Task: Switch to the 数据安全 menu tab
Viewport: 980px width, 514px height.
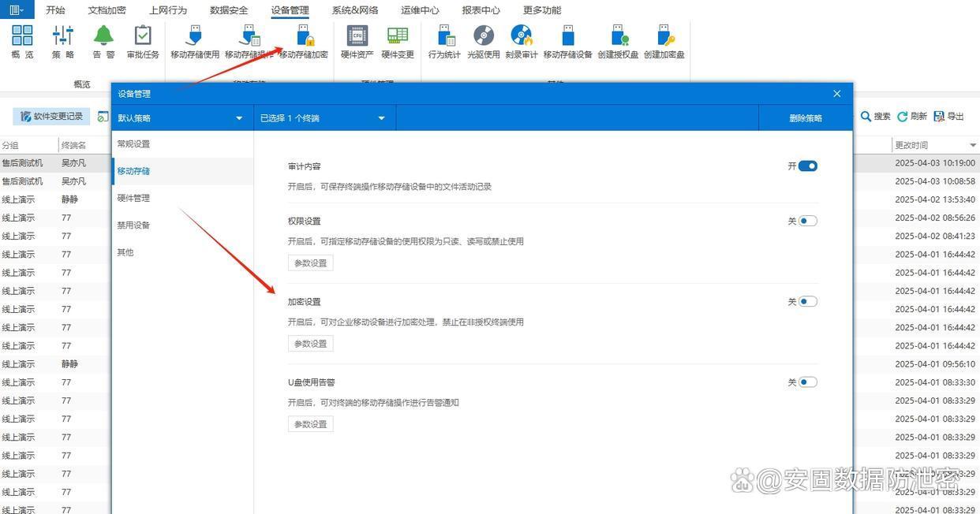Action: coord(229,10)
